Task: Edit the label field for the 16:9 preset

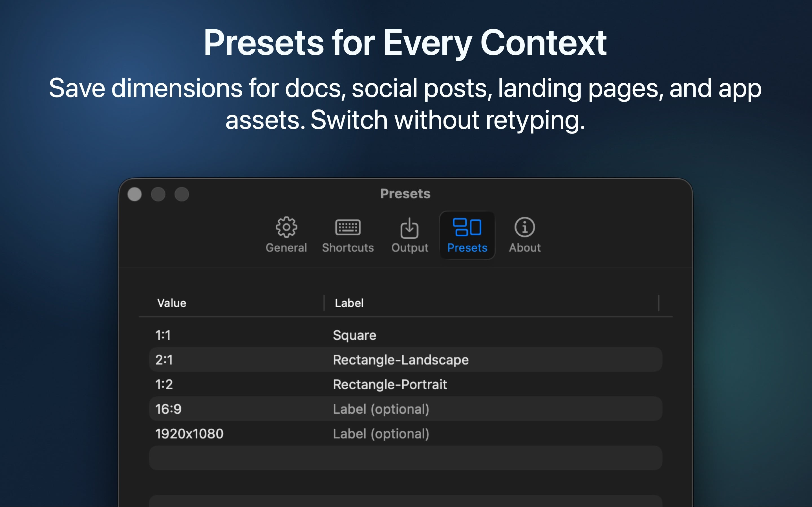Action: 381,409
